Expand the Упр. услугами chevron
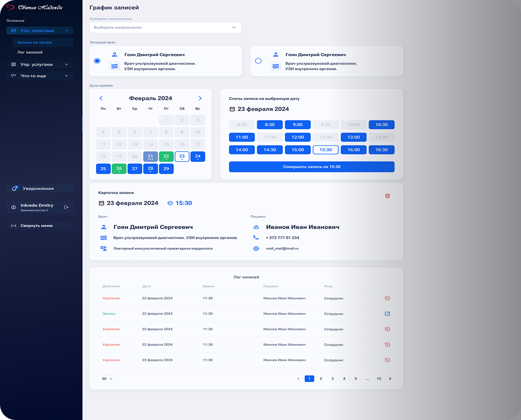521x420 pixels. pyautogui.click(x=66, y=64)
